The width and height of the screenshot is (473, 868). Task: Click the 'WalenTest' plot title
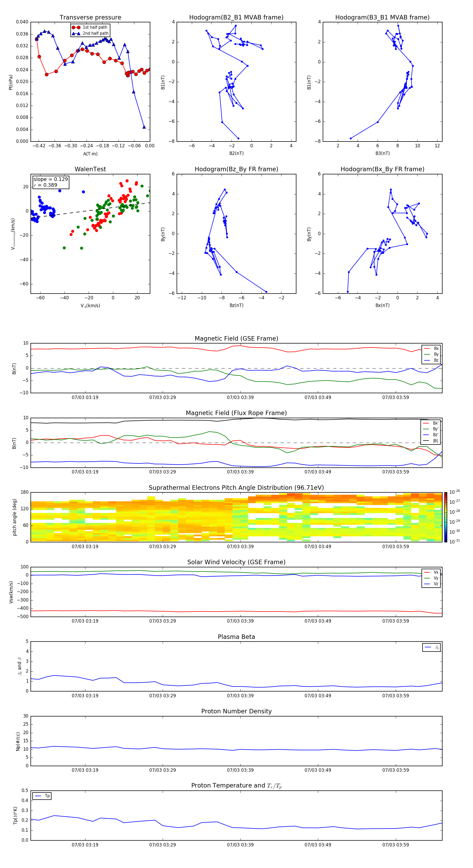[x=90, y=169]
